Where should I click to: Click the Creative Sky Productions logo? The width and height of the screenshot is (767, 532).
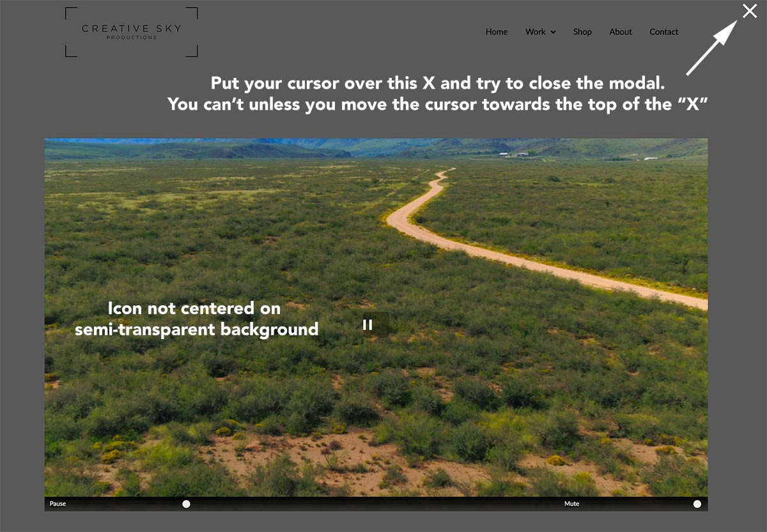click(x=132, y=31)
